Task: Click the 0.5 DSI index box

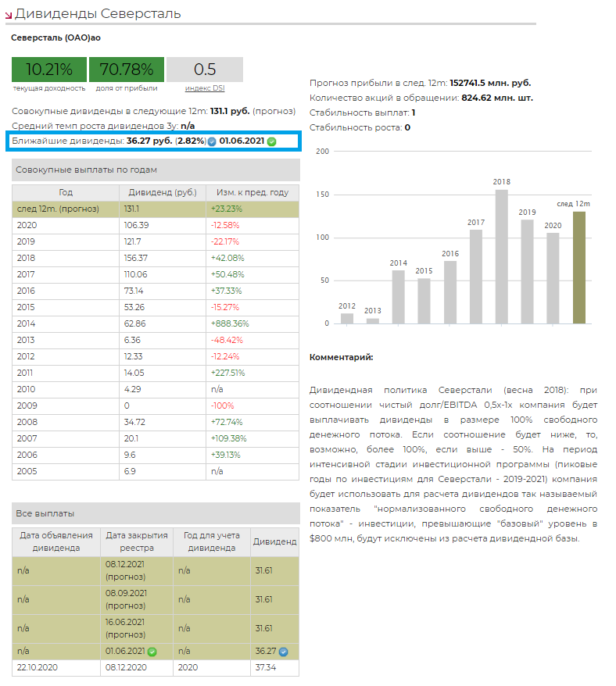Action: click(205, 69)
